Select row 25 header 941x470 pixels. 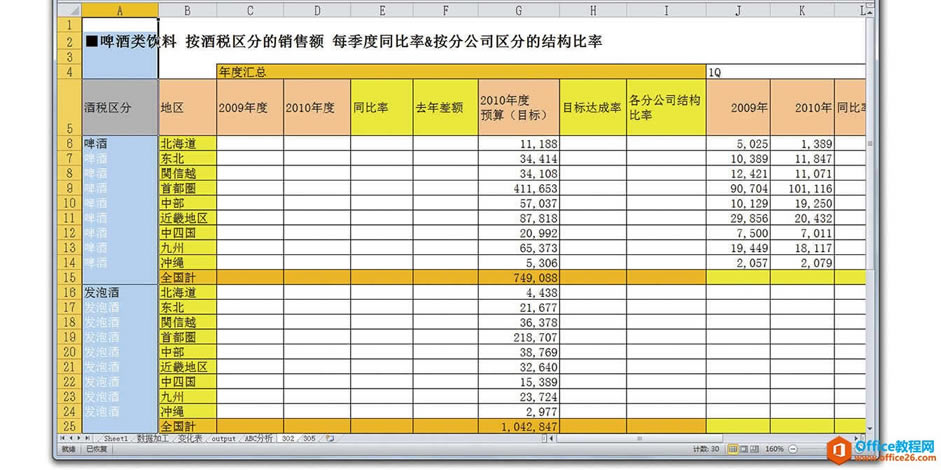tap(68, 426)
